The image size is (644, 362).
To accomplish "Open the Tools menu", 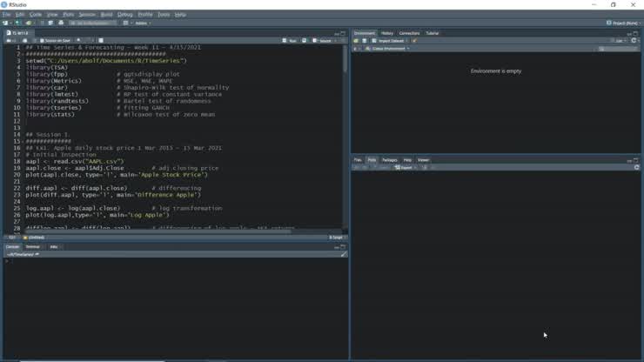I will click(164, 15).
